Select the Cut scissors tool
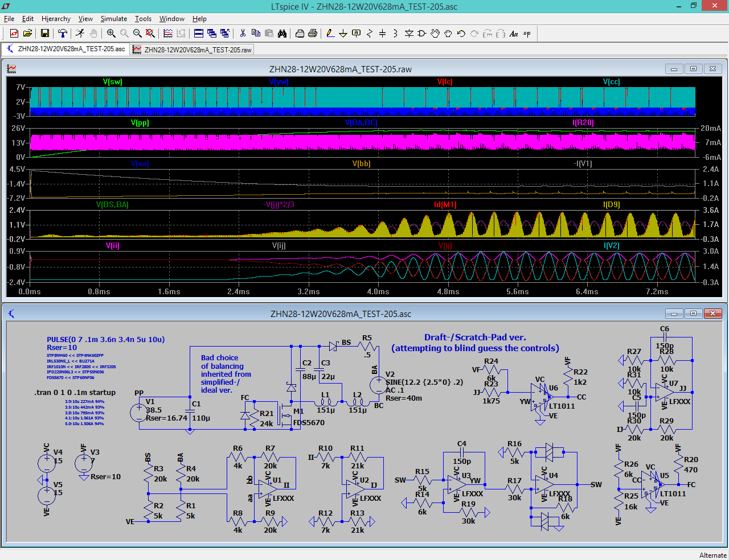Image resolution: width=729 pixels, height=560 pixels. coord(243,34)
